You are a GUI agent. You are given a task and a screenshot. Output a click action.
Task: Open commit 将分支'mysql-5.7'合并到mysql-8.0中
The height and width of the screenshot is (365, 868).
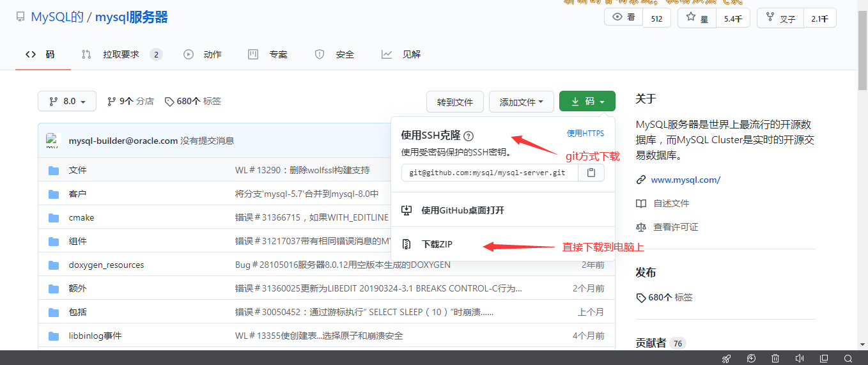[307, 194]
